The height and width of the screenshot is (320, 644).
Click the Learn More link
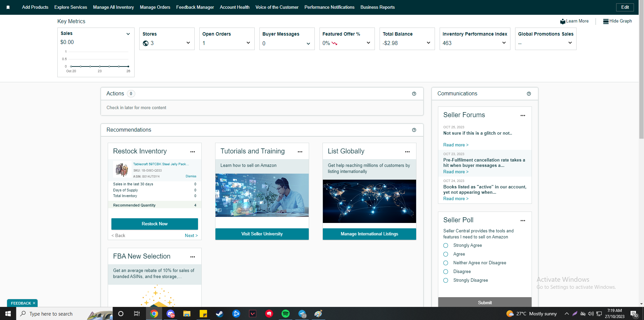coord(574,21)
